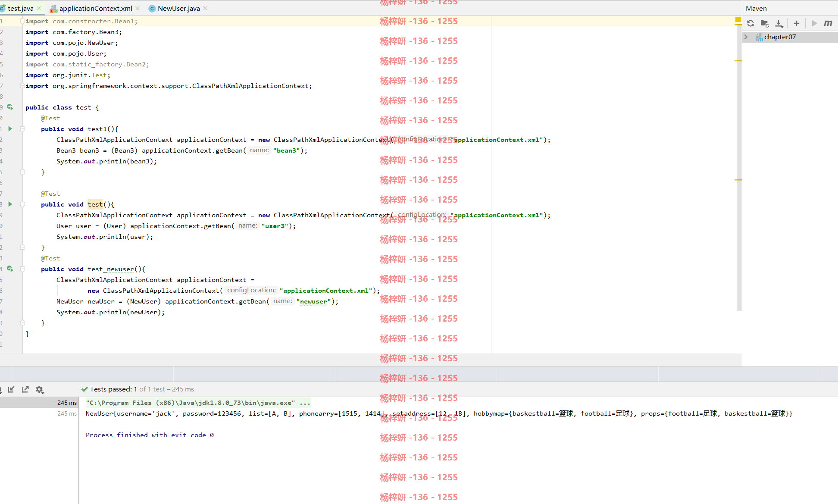The image size is (838, 504).
Task: Click the test_newuser method name
Action: click(111, 269)
